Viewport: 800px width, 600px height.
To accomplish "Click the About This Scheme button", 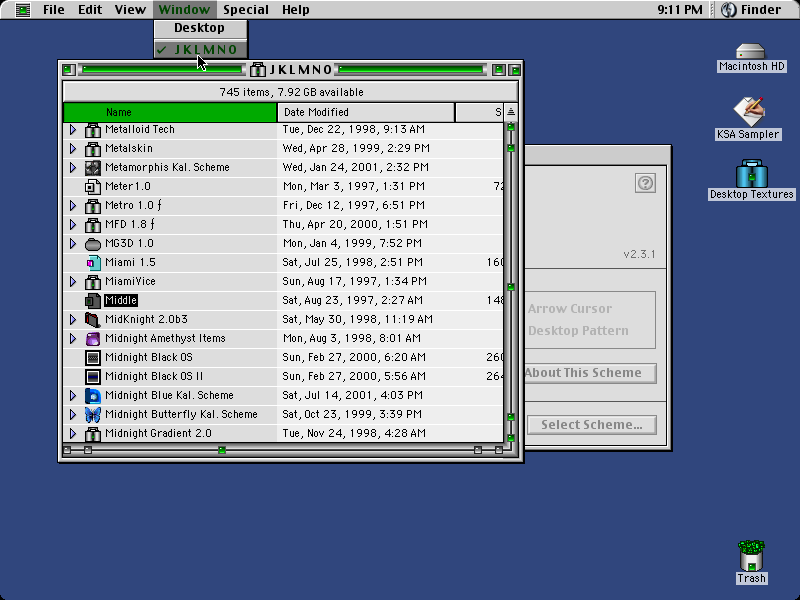I will [x=591, y=373].
